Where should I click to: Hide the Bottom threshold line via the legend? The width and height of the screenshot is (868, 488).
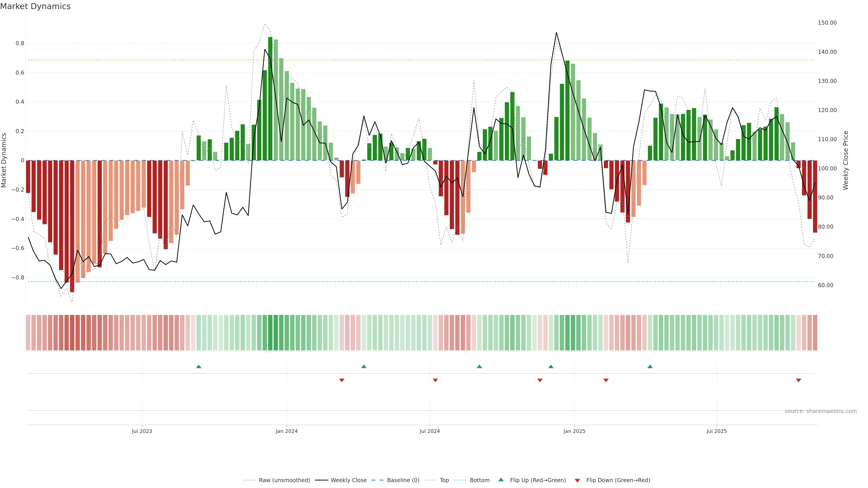(479, 480)
